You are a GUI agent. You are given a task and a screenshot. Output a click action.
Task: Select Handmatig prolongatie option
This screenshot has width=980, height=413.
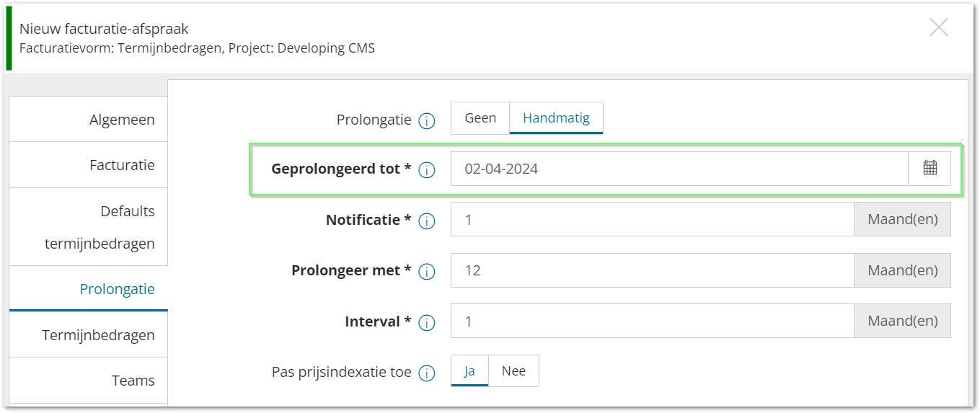(556, 118)
